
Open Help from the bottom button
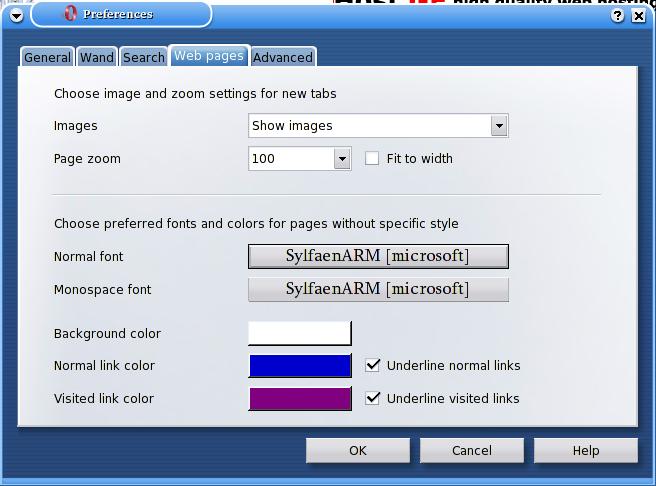pyautogui.click(x=586, y=450)
